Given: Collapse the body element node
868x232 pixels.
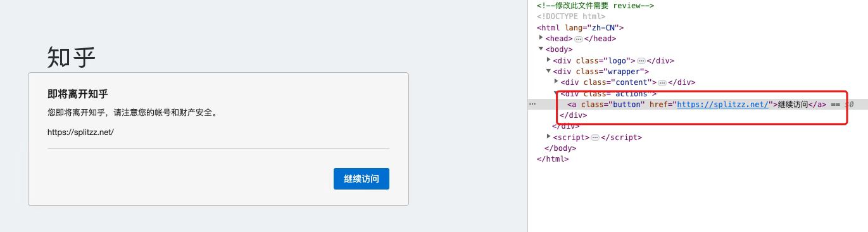Looking at the screenshot, I should [x=541, y=49].
